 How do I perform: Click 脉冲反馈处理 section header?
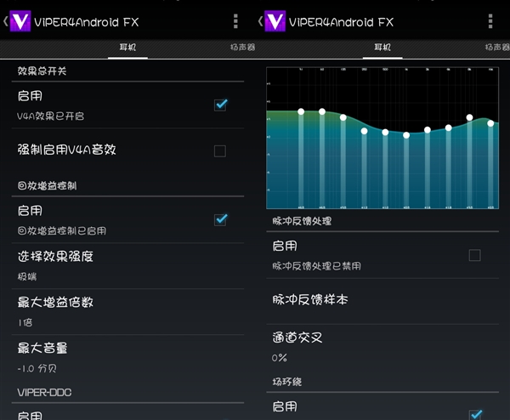(302, 221)
